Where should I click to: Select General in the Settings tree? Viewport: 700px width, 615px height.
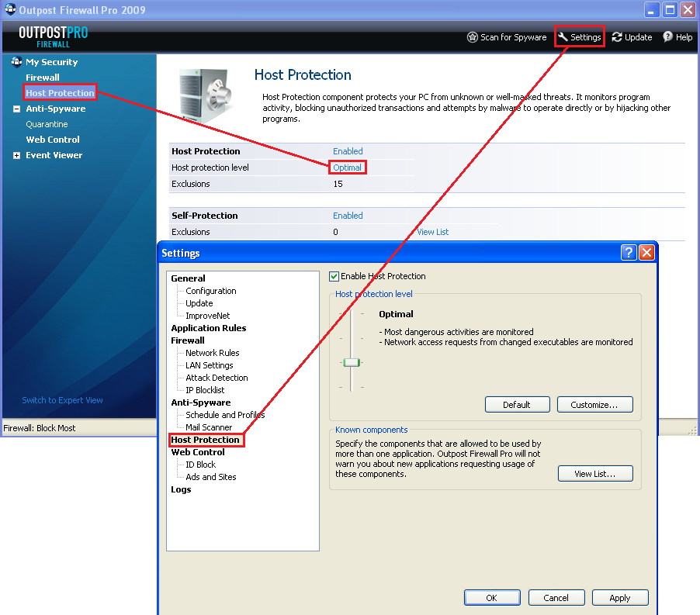pos(188,278)
